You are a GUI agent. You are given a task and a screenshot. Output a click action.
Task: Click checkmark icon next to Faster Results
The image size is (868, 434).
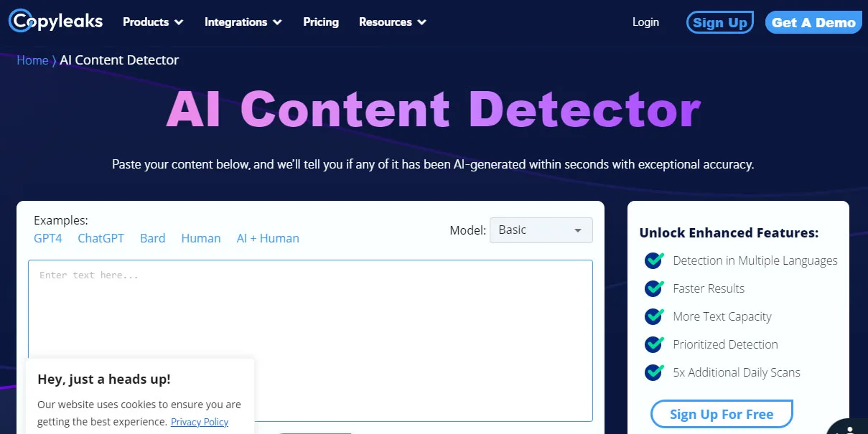[x=654, y=288]
